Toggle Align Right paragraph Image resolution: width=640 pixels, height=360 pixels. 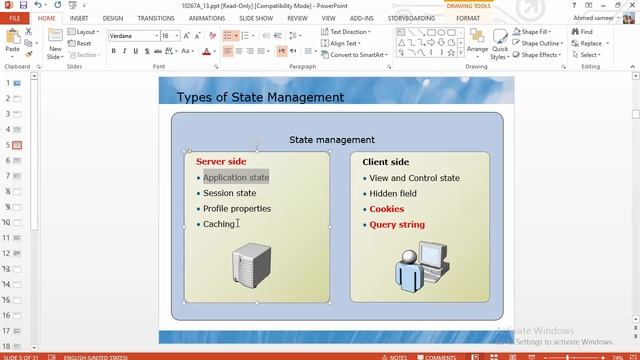click(250, 51)
